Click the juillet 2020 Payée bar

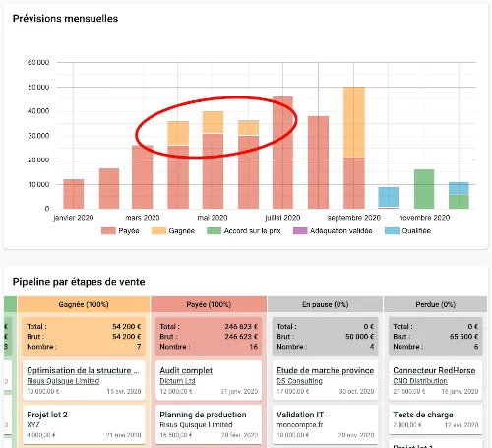[282, 153]
